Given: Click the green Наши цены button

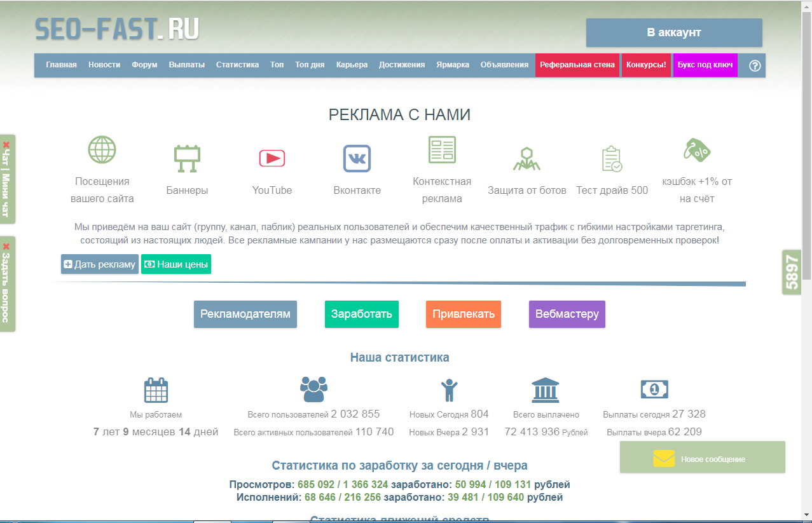Looking at the screenshot, I should pyautogui.click(x=176, y=264).
